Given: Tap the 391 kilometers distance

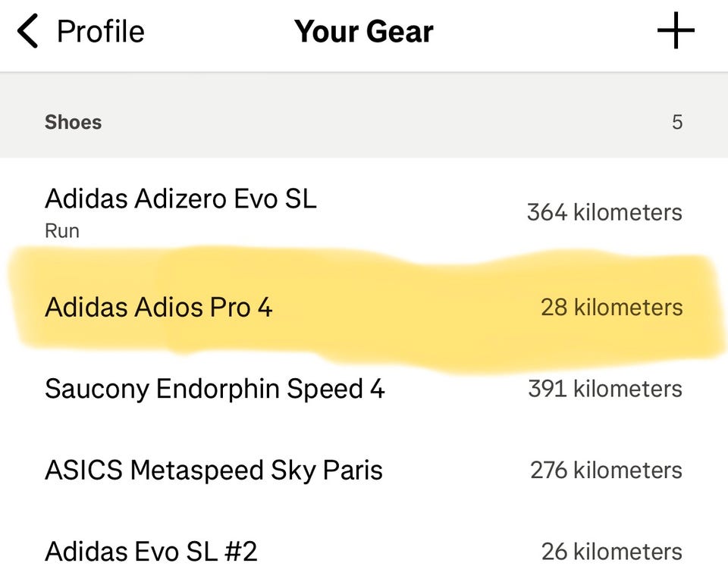Looking at the screenshot, I should click(x=605, y=389).
